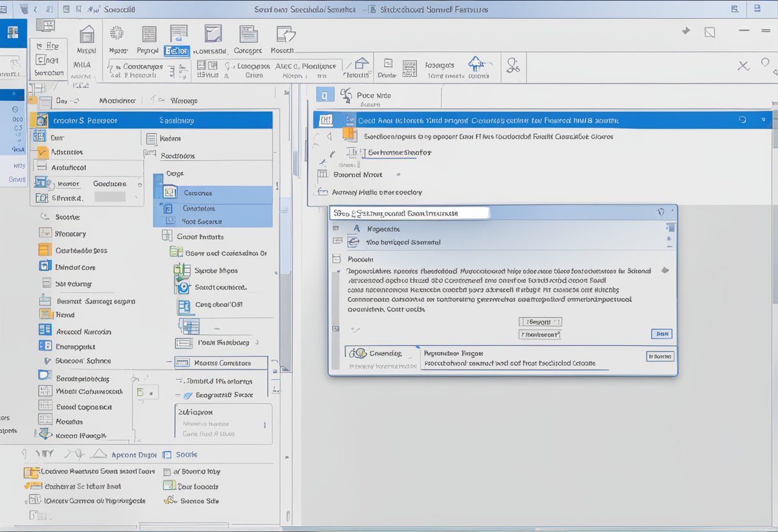Open the dropdown arrow next to Boromot Moot

pyautogui.click(x=398, y=174)
